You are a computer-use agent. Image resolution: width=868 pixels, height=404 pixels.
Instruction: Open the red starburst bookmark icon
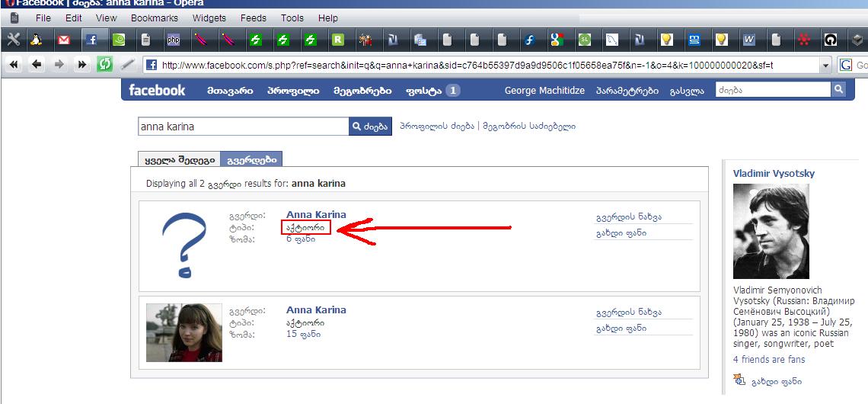(x=804, y=40)
